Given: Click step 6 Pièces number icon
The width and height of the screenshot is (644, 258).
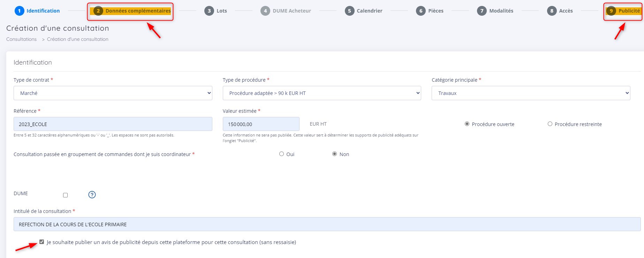Looking at the screenshot, I should (421, 11).
